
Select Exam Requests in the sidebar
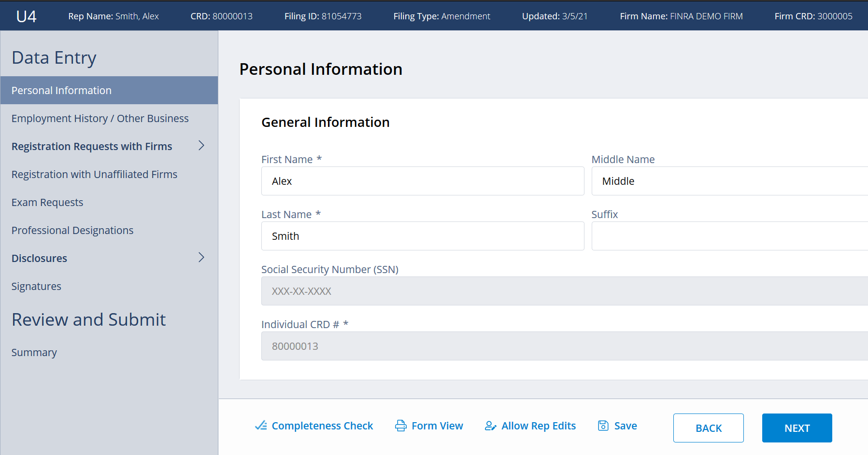point(47,203)
